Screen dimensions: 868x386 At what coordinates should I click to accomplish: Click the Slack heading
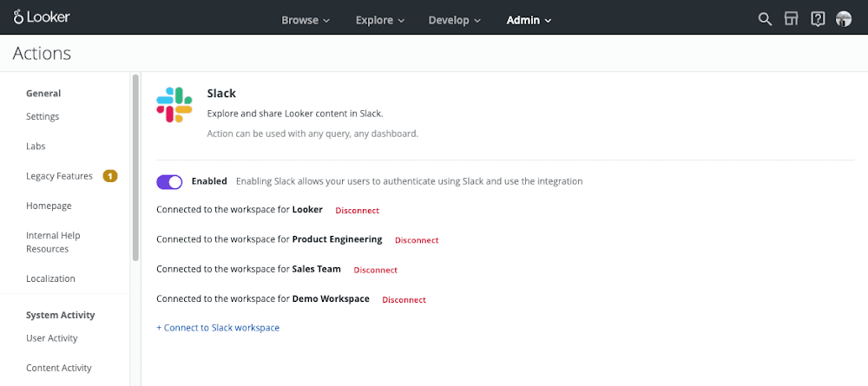coord(221,94)
